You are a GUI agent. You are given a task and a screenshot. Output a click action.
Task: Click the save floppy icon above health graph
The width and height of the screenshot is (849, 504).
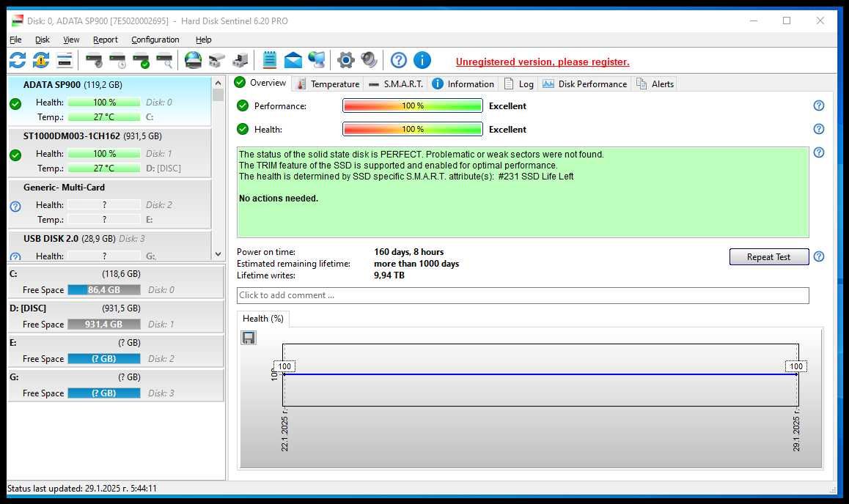249,338
